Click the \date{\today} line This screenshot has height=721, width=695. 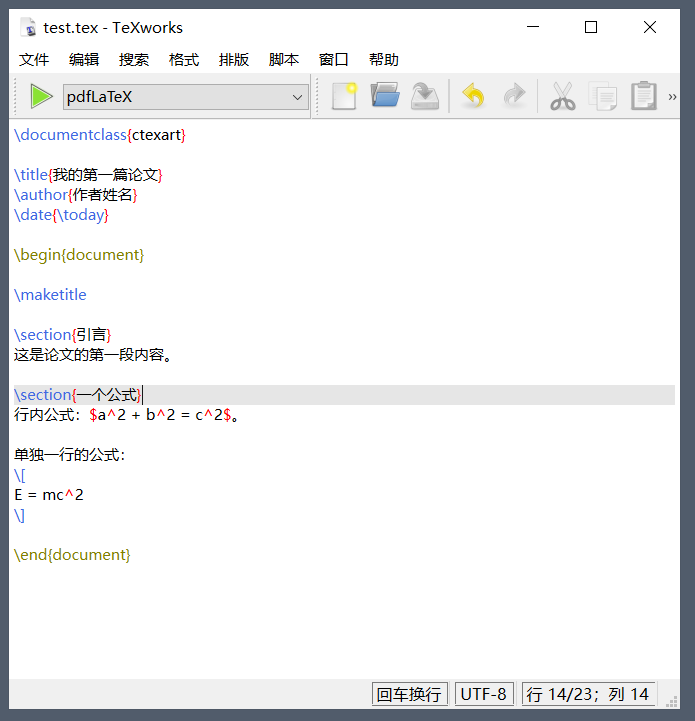[61, 215]
